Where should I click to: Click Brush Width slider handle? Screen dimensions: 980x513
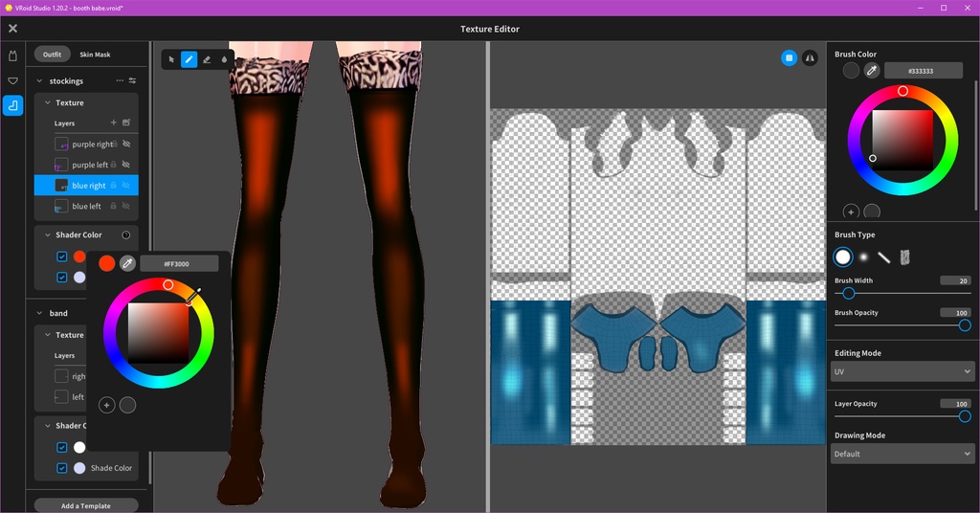[x=848, y=293]
